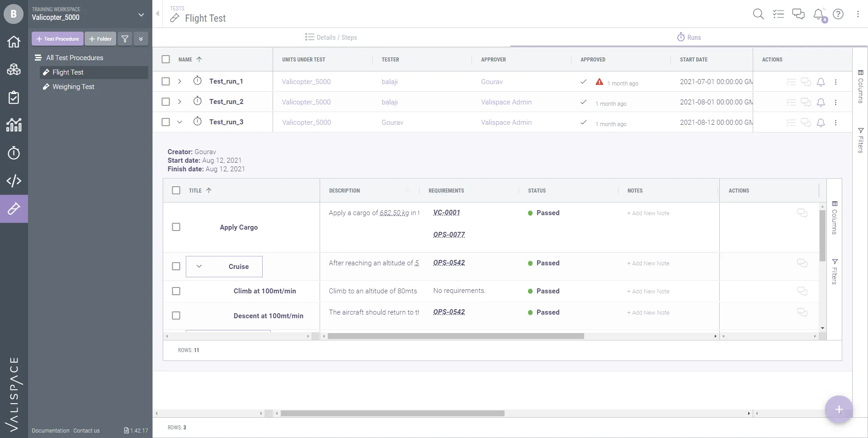Image resolution: width=868 pixels, height=438 pixels.
Task: Open the components cubes module icon
Action: coord(14,70)
